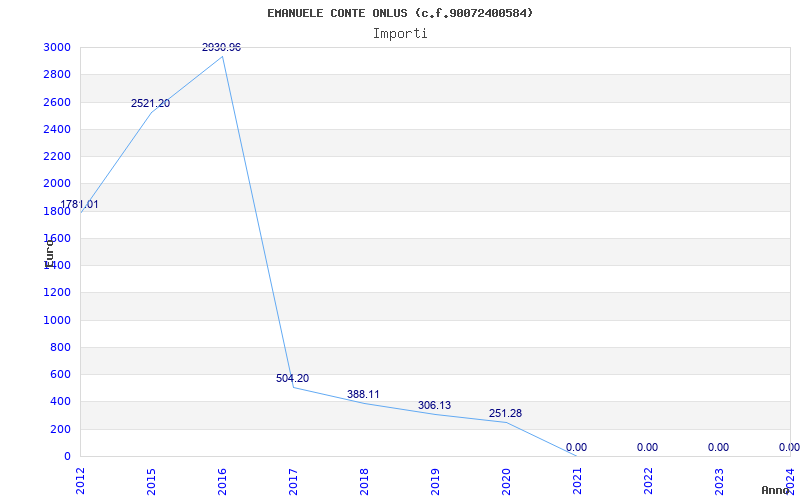Click the 200 y-axis value
800x500 pixels.
click(60, 429)
